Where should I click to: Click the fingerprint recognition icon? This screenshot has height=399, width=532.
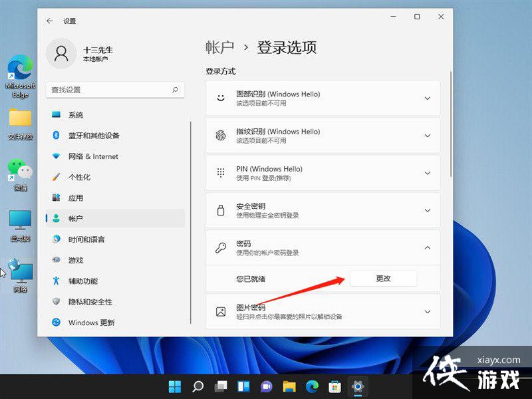[x=220, y=136]
